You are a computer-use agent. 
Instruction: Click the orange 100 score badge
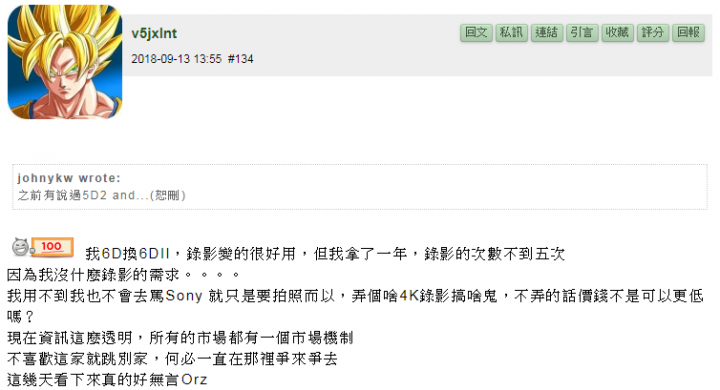pos(52,247)
